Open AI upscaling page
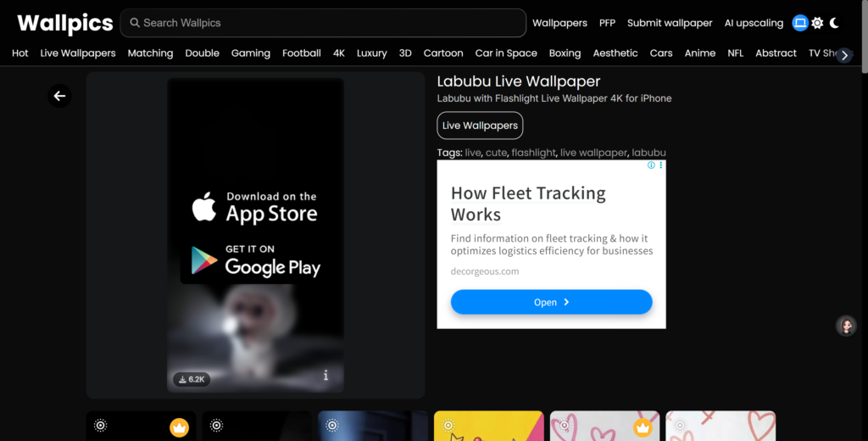Screen dimensions: 868x441 pyautogui.click(x=754, y=23)
